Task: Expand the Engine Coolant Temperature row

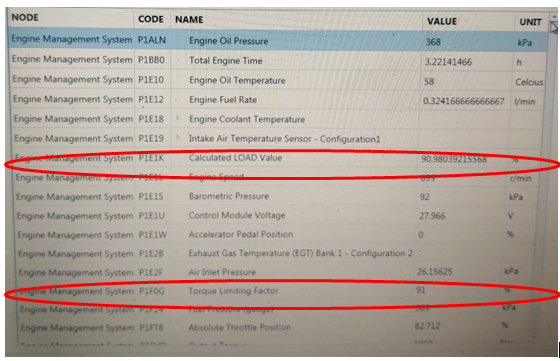Action: point(178,118)
